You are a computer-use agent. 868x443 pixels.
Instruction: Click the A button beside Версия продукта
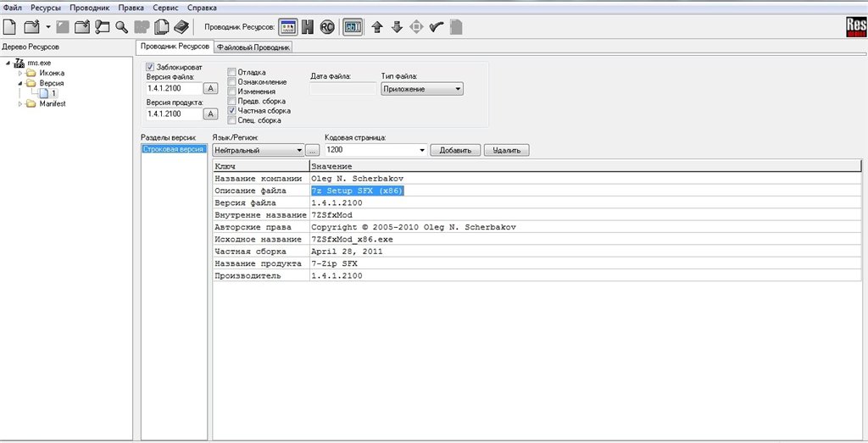tap(210, 114)
